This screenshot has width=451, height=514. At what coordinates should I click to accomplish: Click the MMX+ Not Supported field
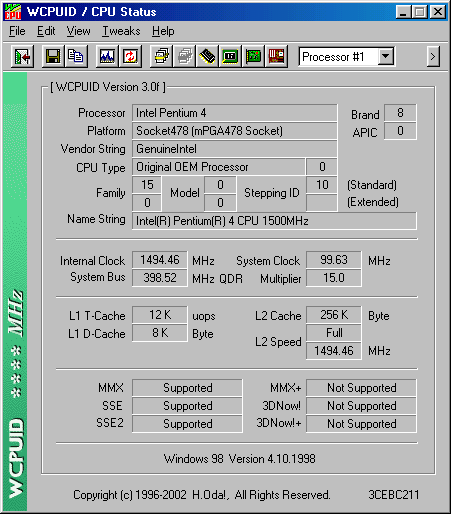361,388
